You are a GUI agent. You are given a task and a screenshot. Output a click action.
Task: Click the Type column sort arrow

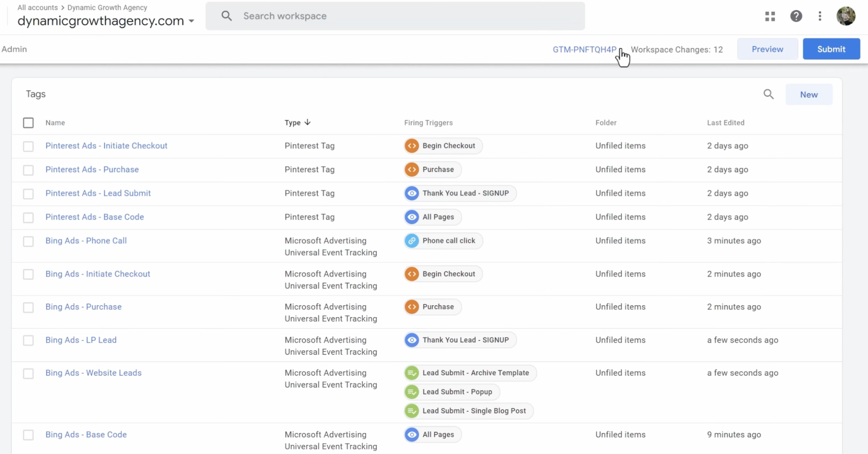(308, 122)
